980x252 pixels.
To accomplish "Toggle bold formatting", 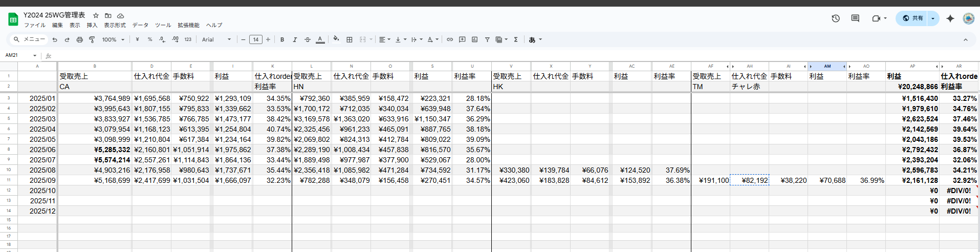I will tap(282, 39).
